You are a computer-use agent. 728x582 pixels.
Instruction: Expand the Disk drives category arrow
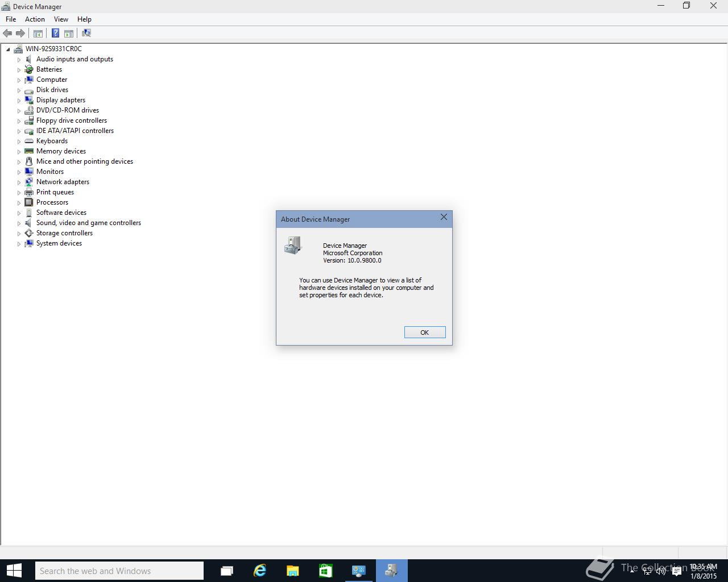19,90
